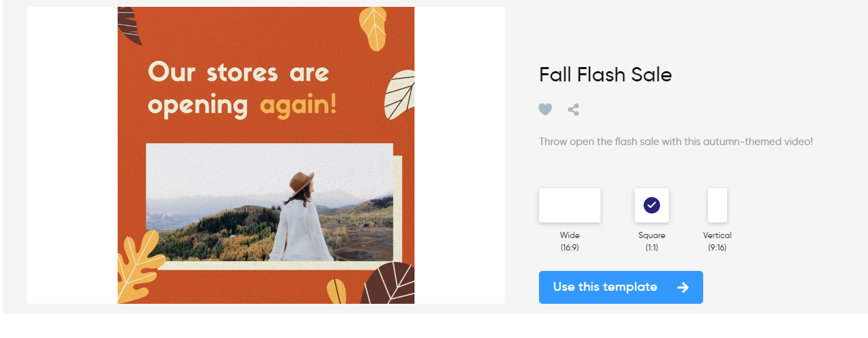Choose the Vertical format box

pos(717,205)
